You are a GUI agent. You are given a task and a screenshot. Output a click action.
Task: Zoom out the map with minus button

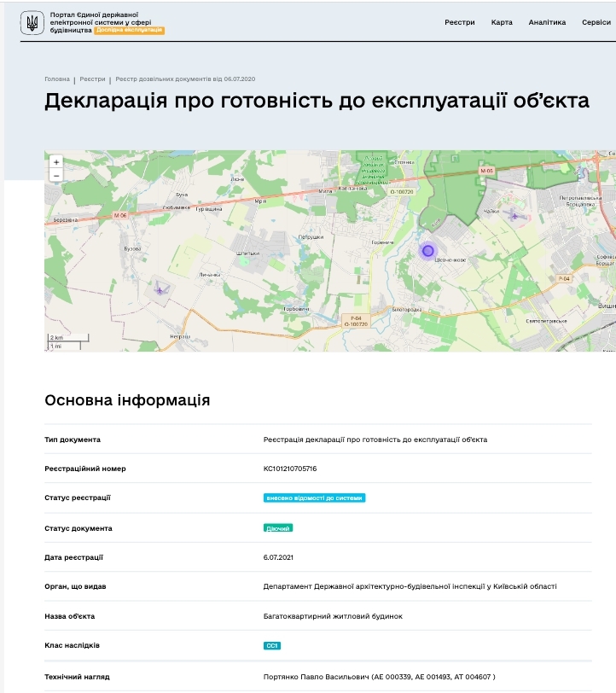point(56,176)
